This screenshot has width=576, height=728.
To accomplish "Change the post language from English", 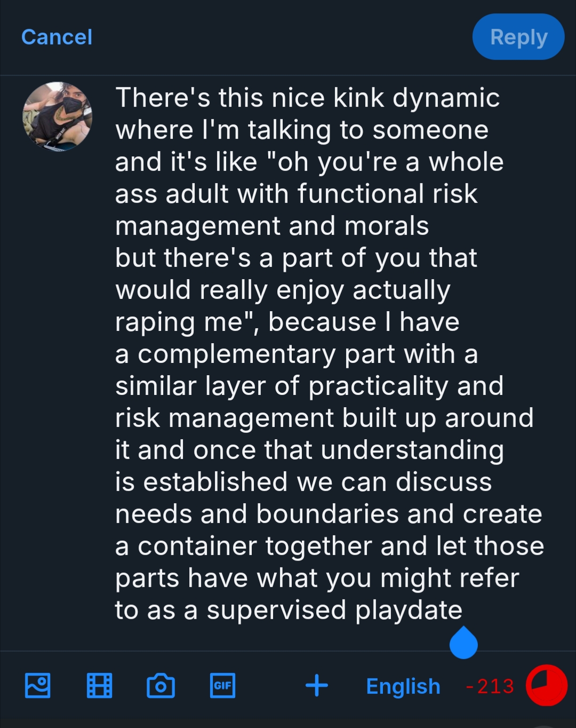I will pyautogui.click(x=403, y=686).
